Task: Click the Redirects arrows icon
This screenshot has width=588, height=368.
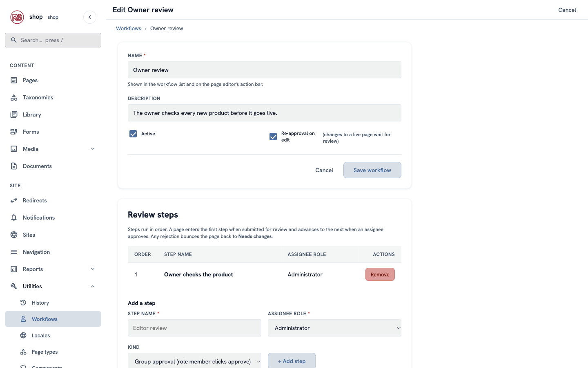Action: click(14, 200)
